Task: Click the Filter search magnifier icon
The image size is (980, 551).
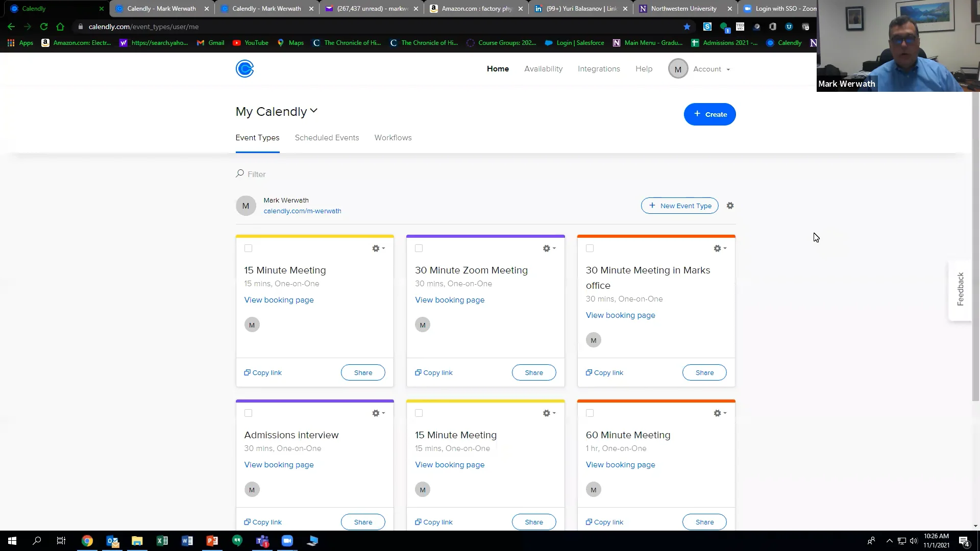Action: tap(240, 174)
